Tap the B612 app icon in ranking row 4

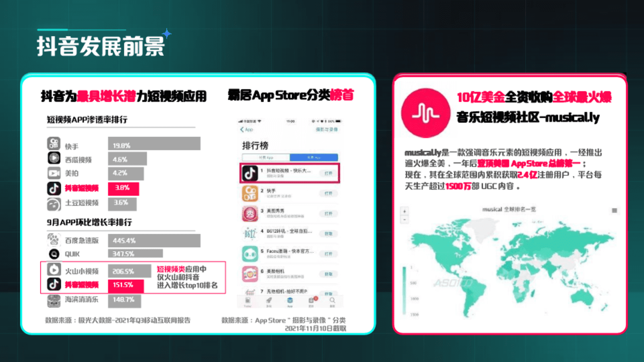tap(250, 234)
